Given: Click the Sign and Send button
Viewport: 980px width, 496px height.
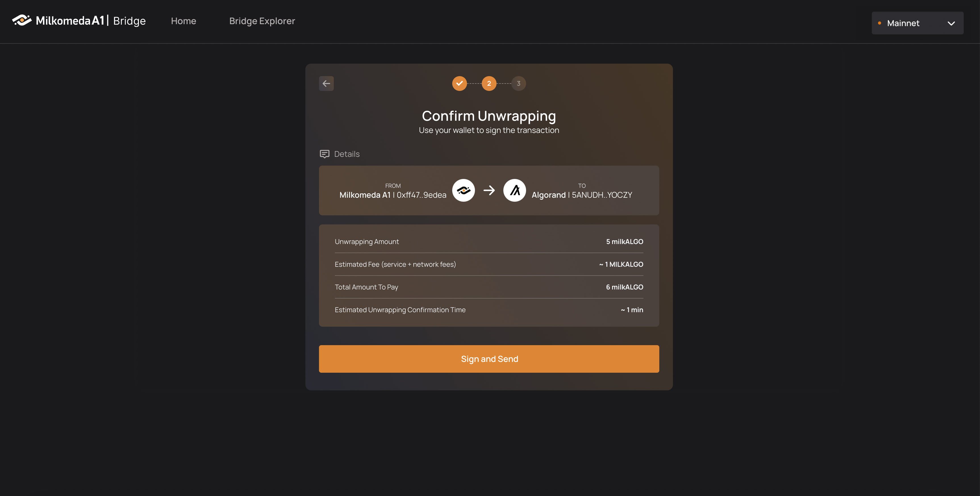Looking at the screenshot, I should click(489, 359).
